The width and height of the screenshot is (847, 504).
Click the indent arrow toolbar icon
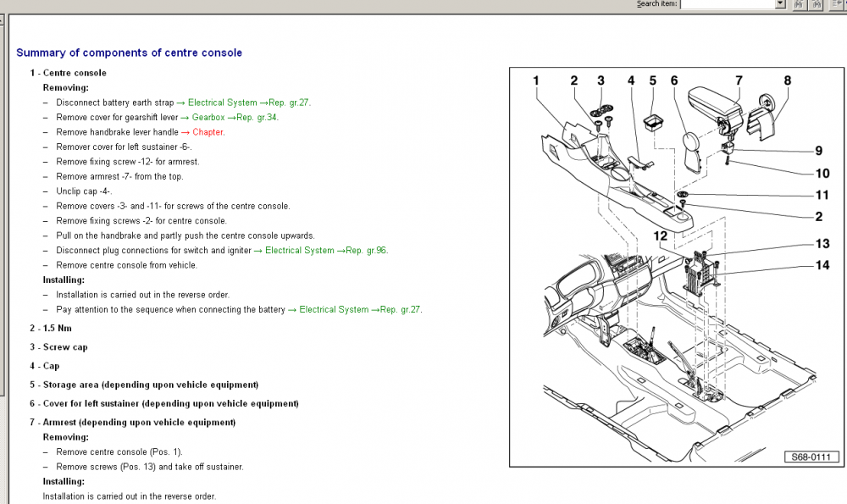coord(837,4)
